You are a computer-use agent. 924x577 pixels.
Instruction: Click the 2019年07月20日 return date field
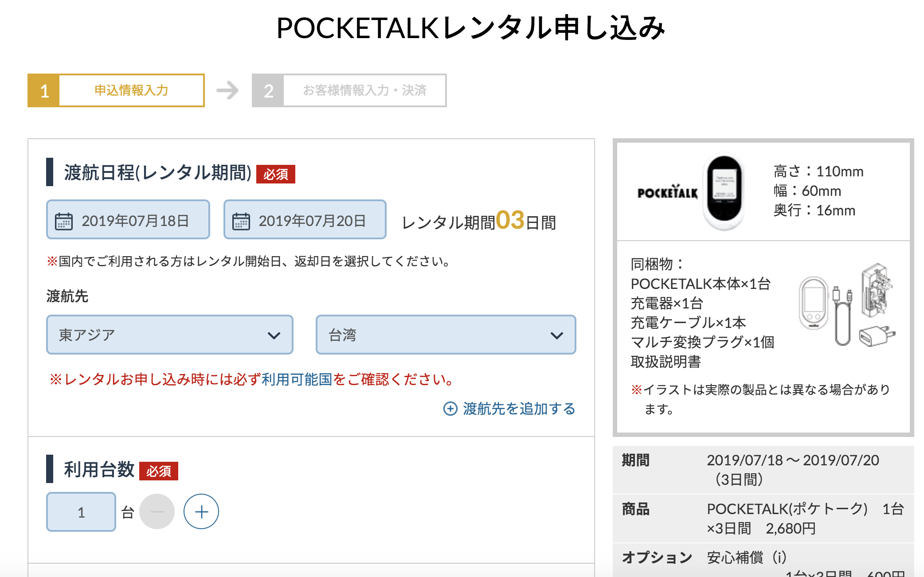pyautogui.click(x=305, y=219)
